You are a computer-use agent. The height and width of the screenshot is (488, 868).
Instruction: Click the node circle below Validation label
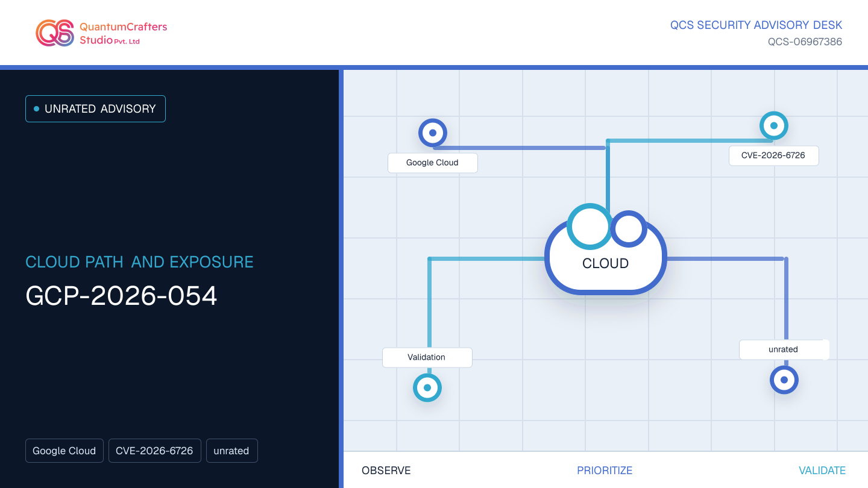[427, 387]
